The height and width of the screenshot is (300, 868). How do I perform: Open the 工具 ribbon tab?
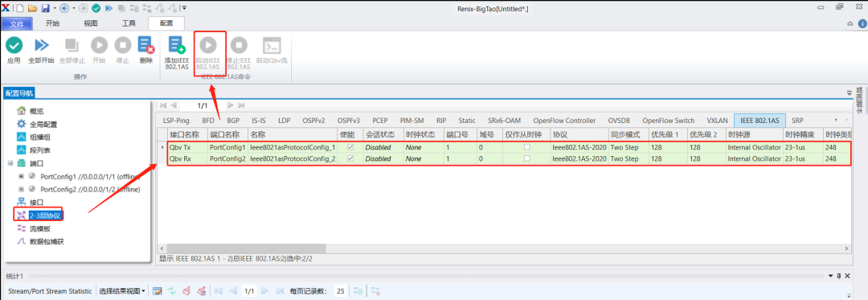point(129,23)
